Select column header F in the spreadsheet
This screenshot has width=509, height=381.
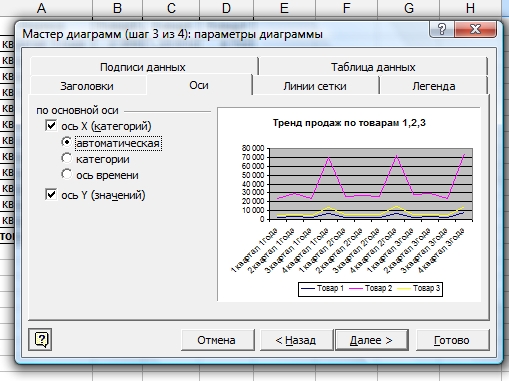click(347, 8)
